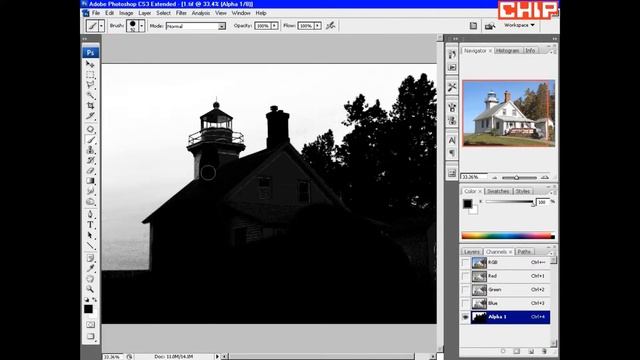640x360 pixels.
Task: Select the Dodge tool
Action: 90,202
